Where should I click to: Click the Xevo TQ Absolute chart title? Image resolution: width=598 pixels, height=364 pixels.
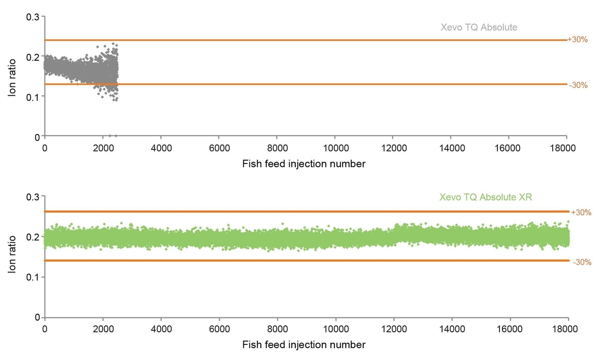tap(479, 27)
